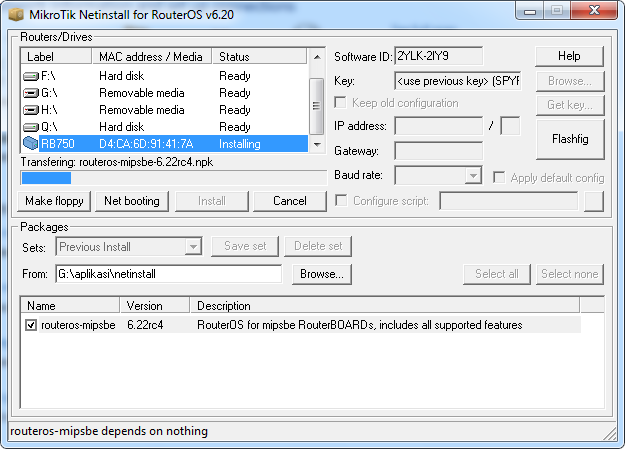Select the F:\ hard disk drive icon
The width and height of the screenshot is (625, 449).
(x=31, y=76)
